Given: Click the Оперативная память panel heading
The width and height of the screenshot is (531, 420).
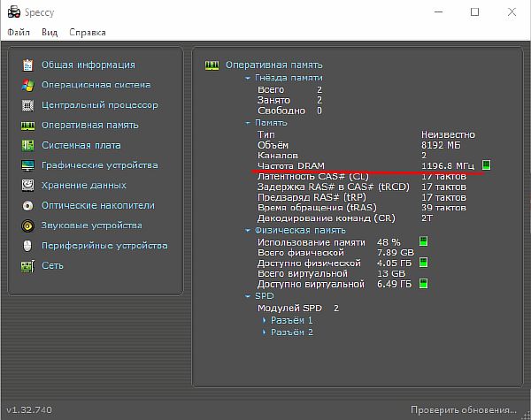Looking at the screenshot, I should click(x=274, y=65).
